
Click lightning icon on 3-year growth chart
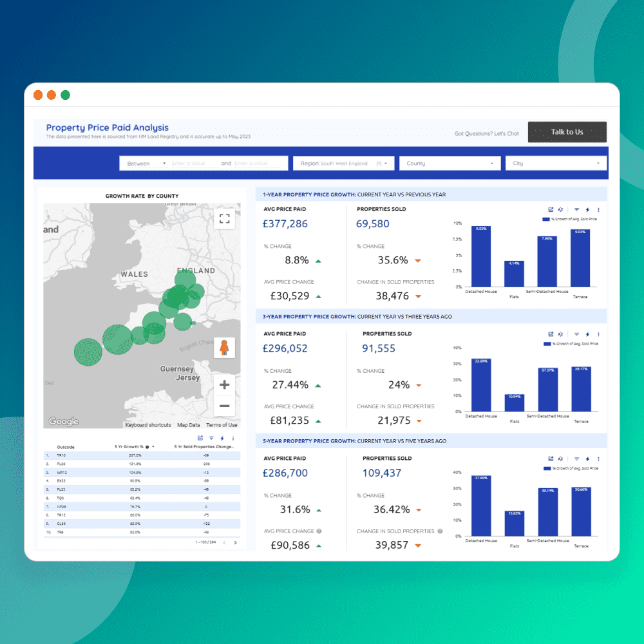pyautogui.click(x=587, y=334)
